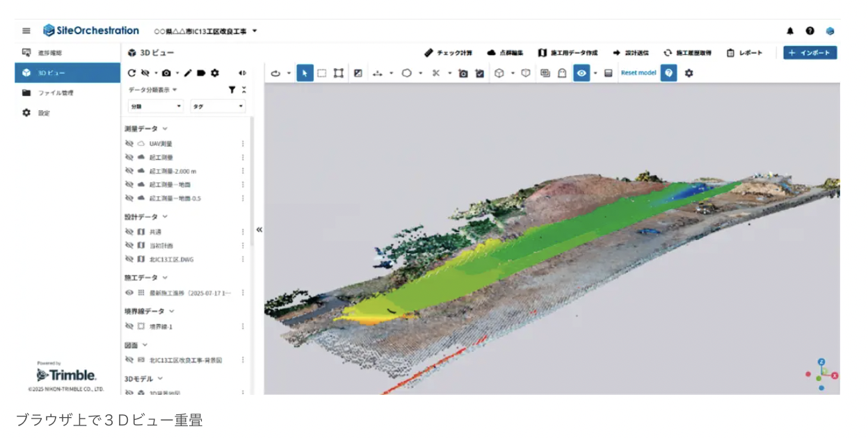Activate the rectangle selection tool
The width and height of the screenshot is (868, 438).
point(322,73)
